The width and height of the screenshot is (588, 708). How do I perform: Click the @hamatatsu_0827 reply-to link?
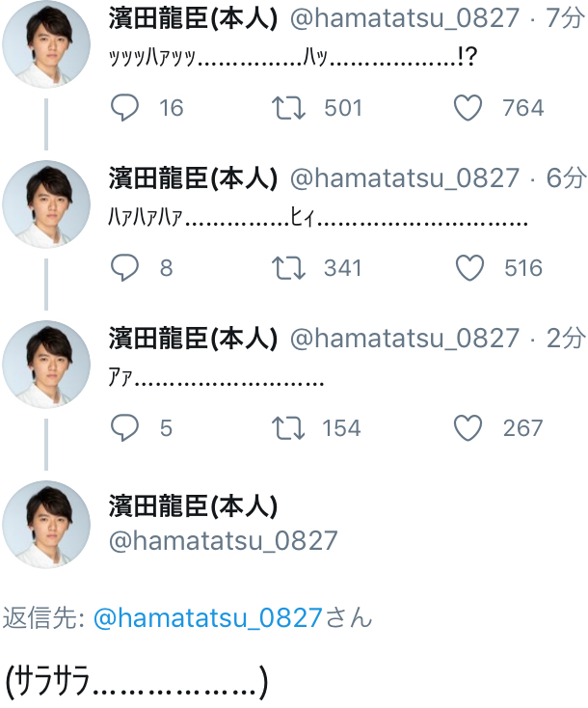click(207, 618)
